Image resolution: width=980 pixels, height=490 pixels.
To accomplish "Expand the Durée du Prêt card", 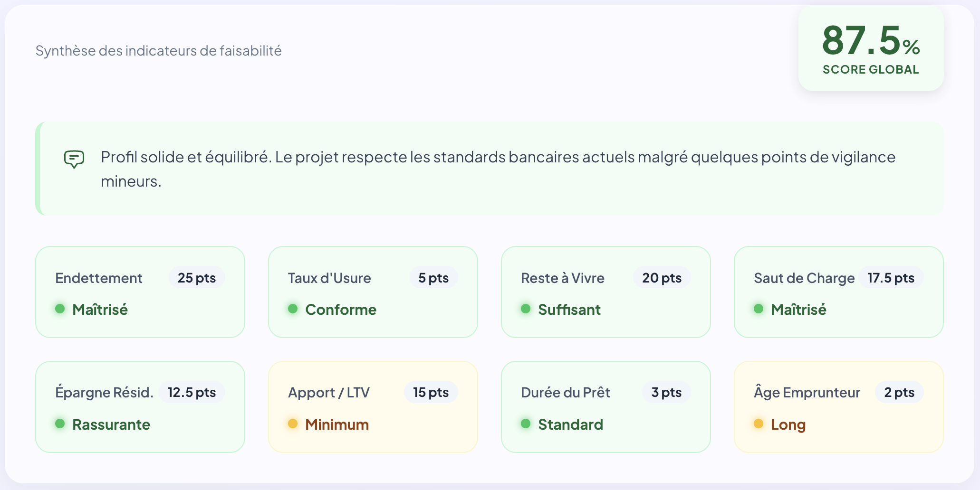I will tap(605, 406).
